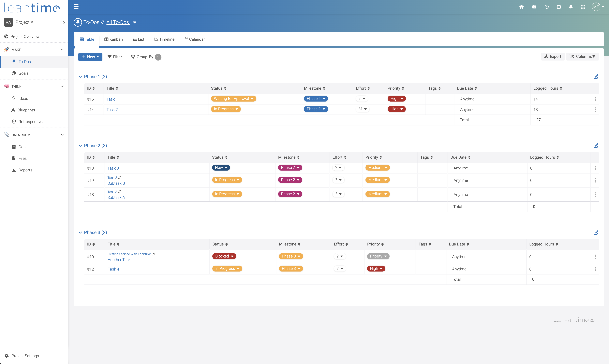This screenshot has width=609, height=364.
Task: Open the timesheet clock icon
Action: [547, 7]
